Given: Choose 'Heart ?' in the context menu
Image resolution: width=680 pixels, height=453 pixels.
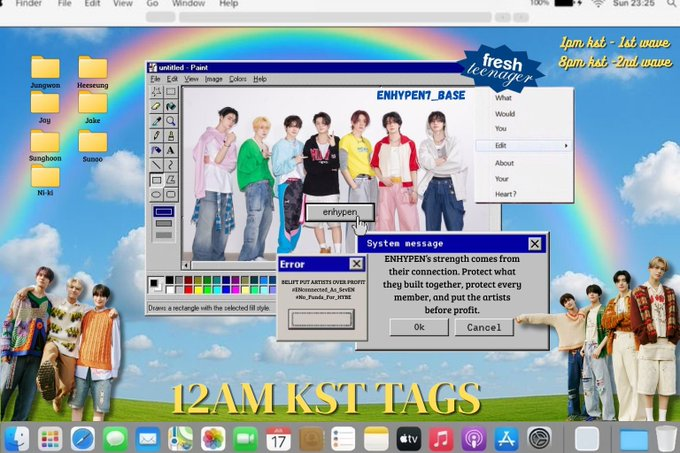Looking at the screenshot, I should tap(506, 194).
